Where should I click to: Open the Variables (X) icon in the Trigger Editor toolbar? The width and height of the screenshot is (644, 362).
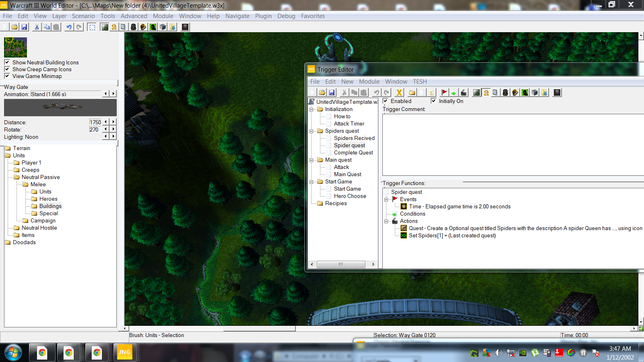point(399,93)
